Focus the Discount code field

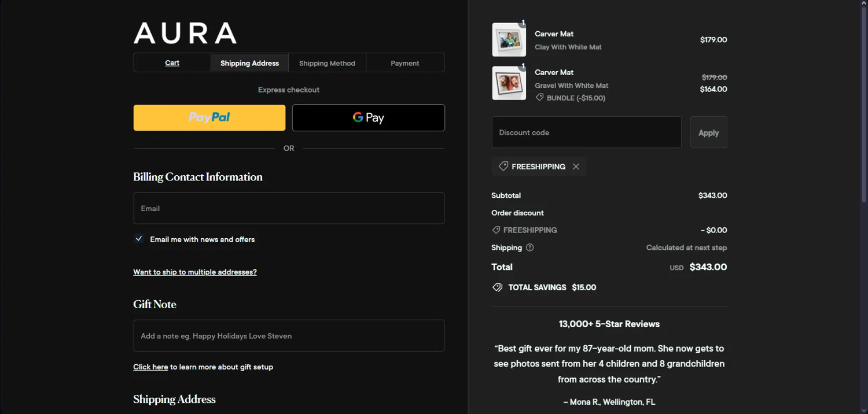[x=587, y=132]
